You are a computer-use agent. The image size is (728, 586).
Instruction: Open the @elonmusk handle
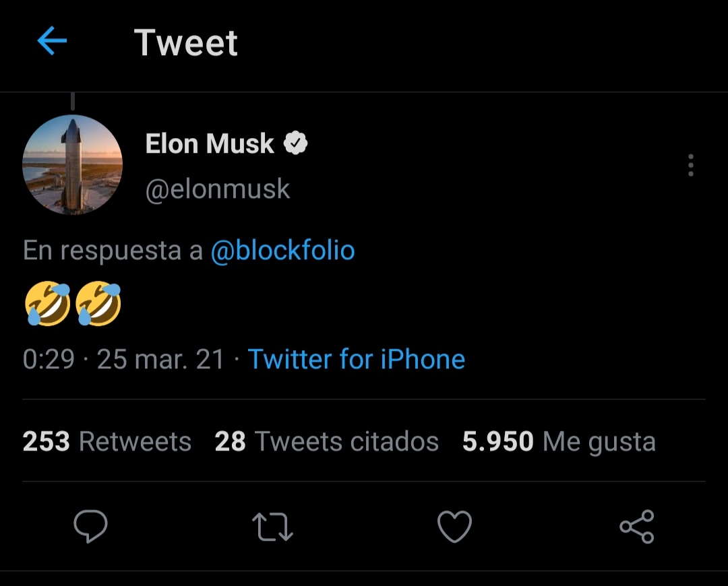[218, 189]
